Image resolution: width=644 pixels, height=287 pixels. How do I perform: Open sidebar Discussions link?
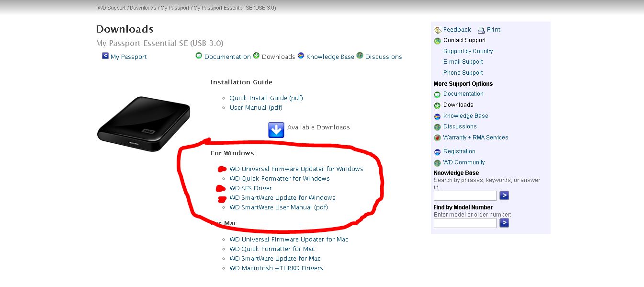pos(460,126)
